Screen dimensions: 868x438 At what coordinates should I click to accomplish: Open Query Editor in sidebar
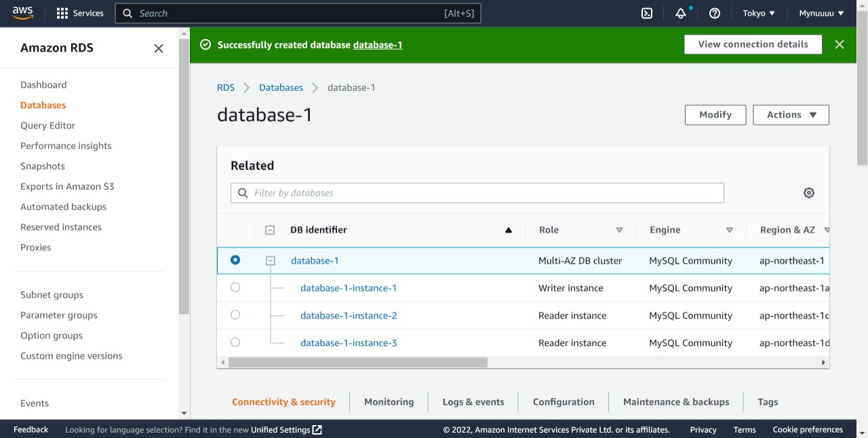pos(48,125)
